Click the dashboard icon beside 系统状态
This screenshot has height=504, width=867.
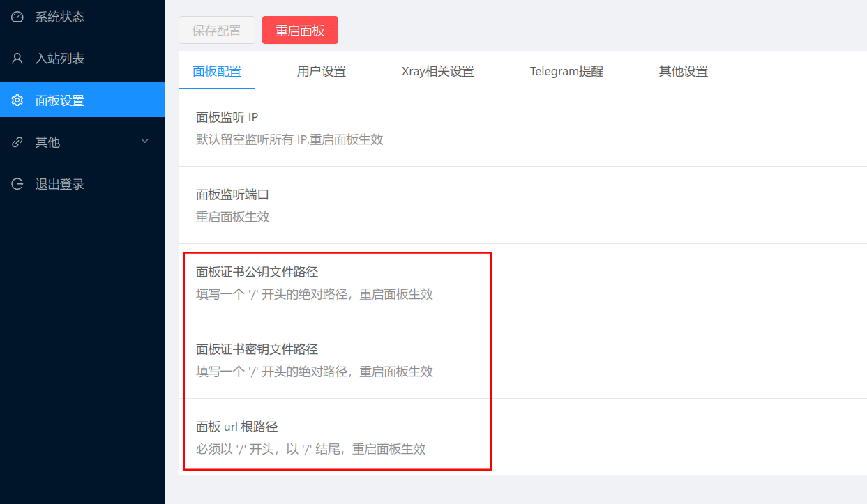(x=17, y=17)
